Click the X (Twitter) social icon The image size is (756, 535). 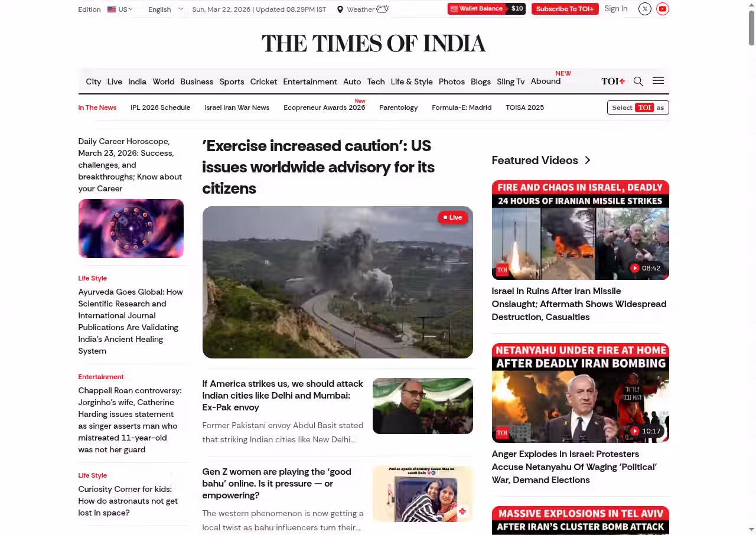pos(645,9)
